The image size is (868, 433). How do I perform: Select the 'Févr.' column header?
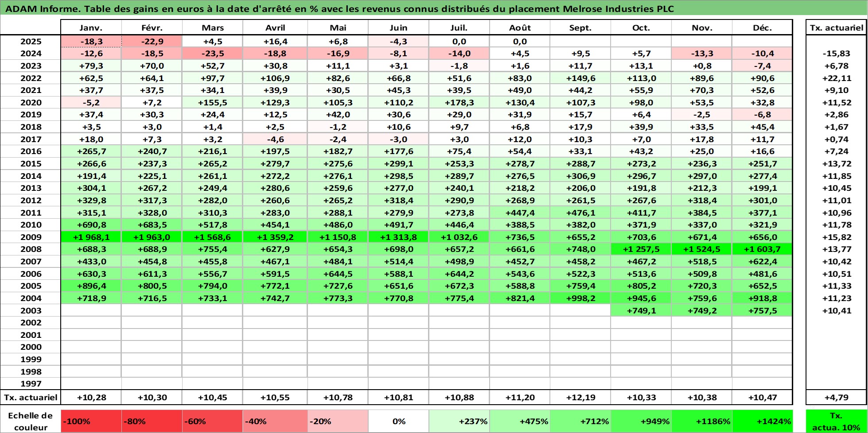(152, 27)
